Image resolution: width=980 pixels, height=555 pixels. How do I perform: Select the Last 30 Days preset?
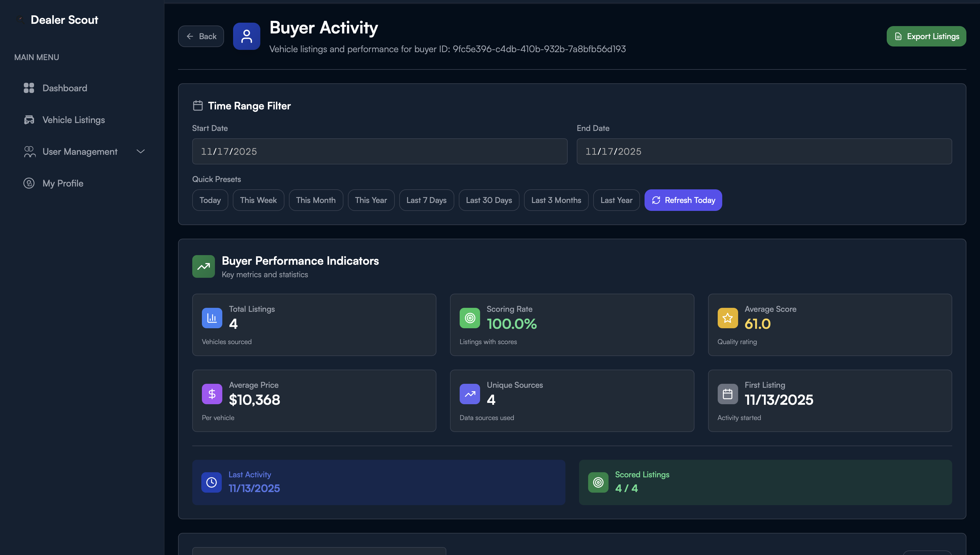[x=489, y=200]
